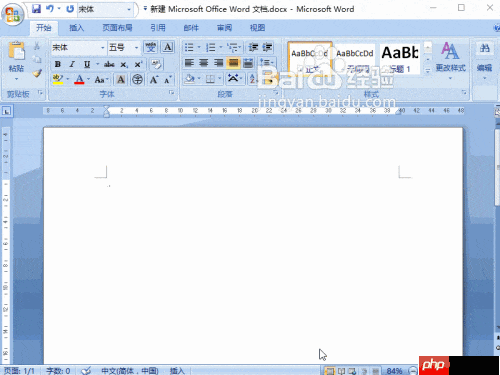The height and width of the screenshot is (375, 500).
Task: Select Justify alignment
Action: (x=233, y=63)
